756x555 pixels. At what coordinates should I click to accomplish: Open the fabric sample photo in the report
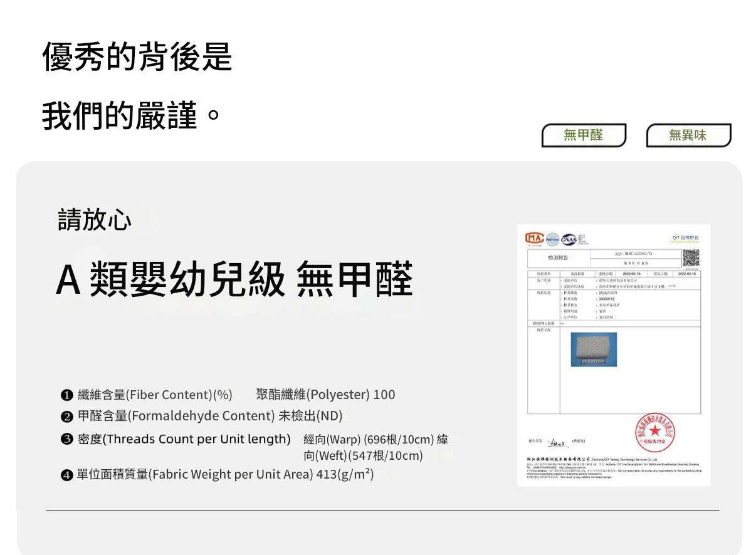pyautogui.click(x=593, y=350)
